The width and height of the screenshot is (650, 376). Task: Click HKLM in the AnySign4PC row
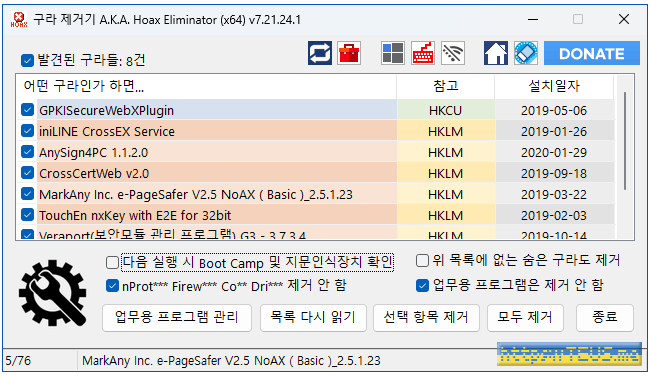[x=445, y=153]
